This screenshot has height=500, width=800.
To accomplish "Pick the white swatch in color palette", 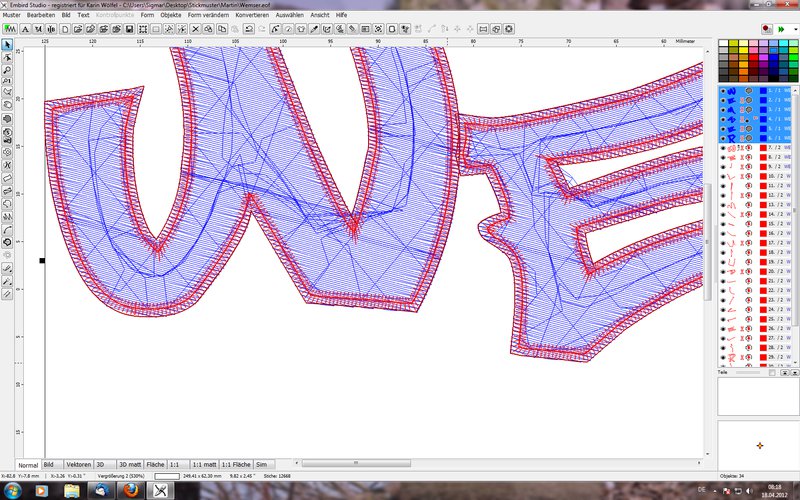I will (723, 43).
